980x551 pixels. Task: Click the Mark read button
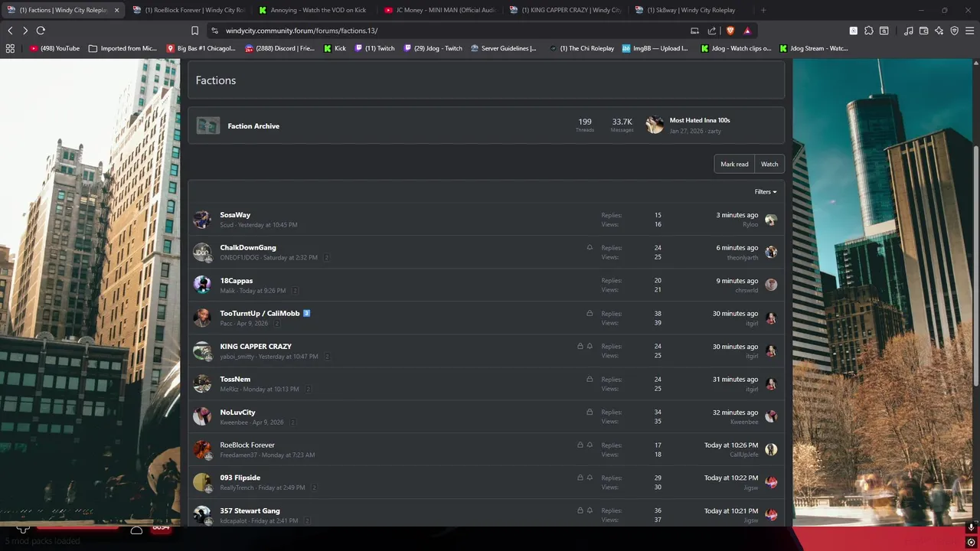733,164
